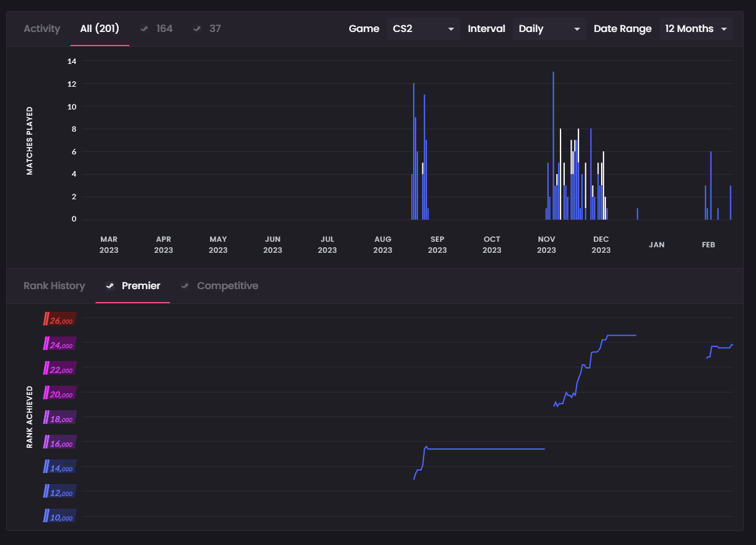Click the Rank History section label
Viewport: 756px width, 545px height.
[54, 285]
